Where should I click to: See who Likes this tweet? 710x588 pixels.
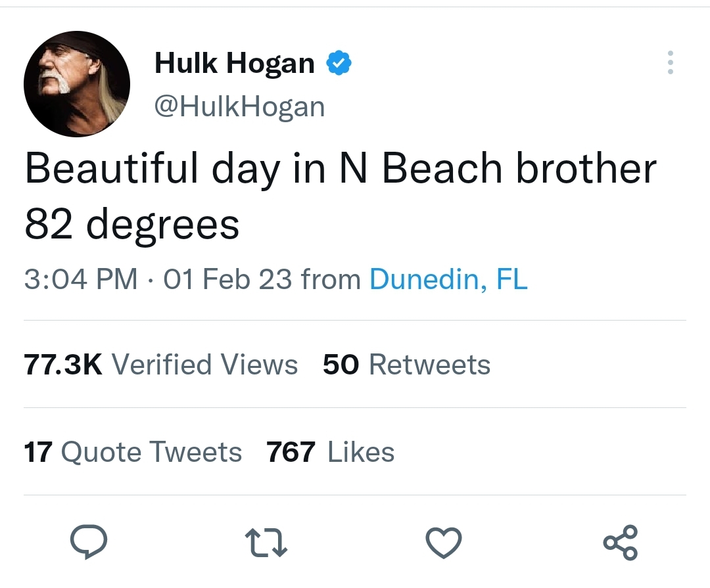pyautogui.click(x=330, y=452)
